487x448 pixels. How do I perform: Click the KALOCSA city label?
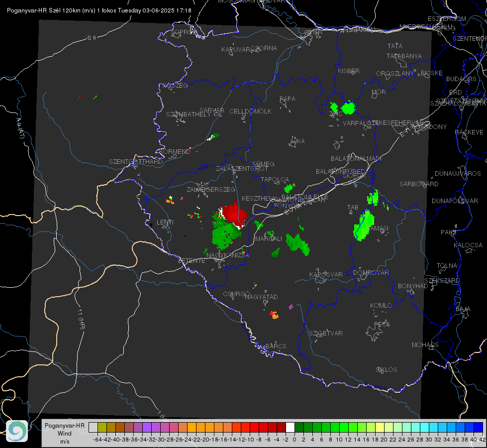[468, 245]
